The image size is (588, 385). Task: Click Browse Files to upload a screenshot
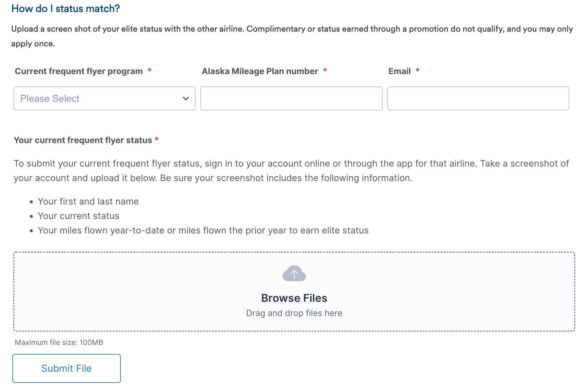click(294, 298)
